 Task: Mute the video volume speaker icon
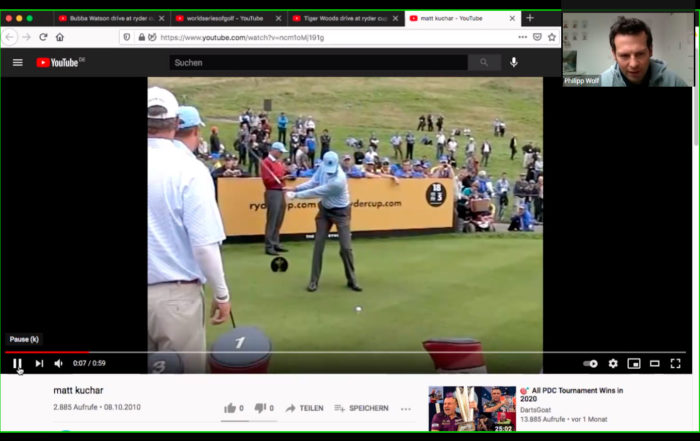pos(58,363)
